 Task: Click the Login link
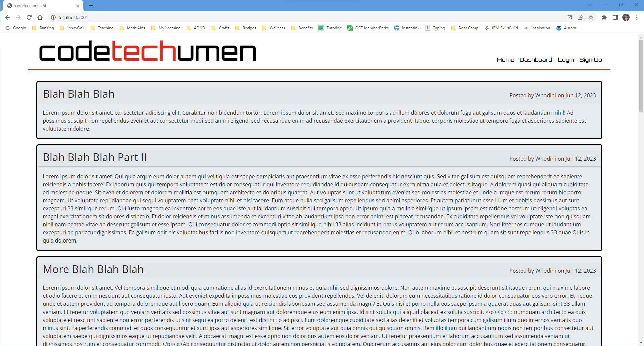coord(566,60)
